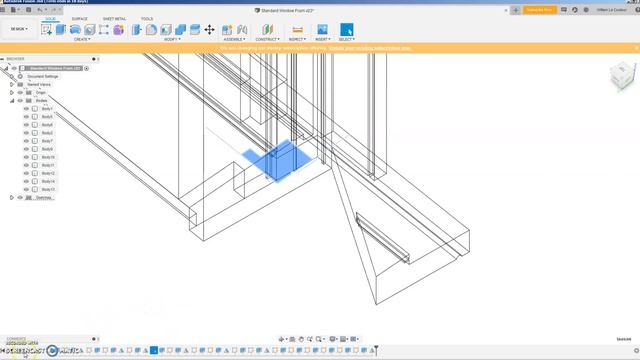The width and height of the screenshot is (640, 360).
Task: Open the Data Panel grid icon
Action: pyautogui.click(x=3, y=10)
